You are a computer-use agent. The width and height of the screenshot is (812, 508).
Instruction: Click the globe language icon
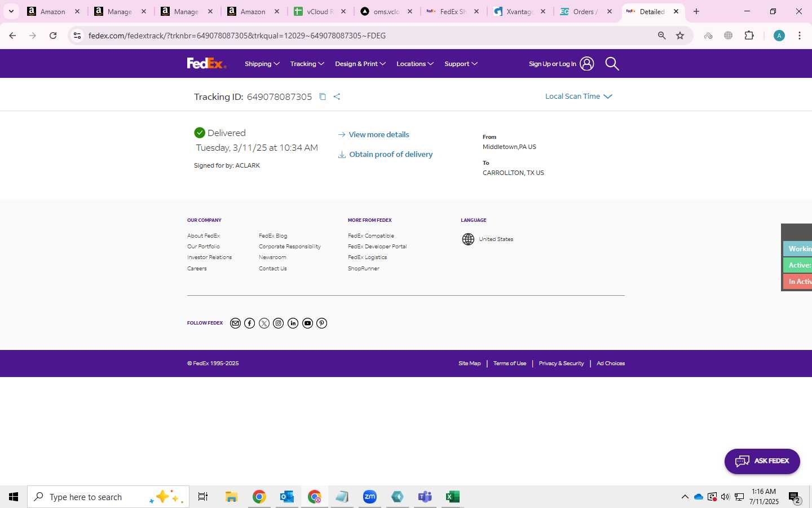(468, 239)
